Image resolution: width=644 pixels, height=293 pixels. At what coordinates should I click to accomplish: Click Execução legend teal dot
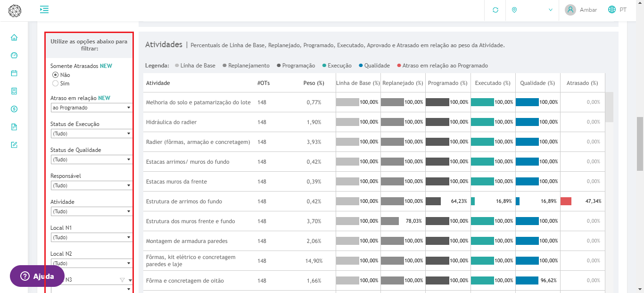pos(324,66)
